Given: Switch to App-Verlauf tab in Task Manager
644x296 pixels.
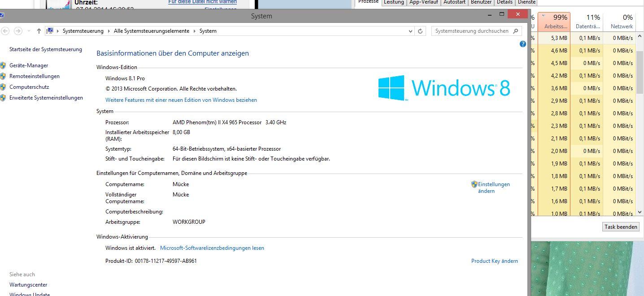Looking at the screenshot, I should pos(424,2).
